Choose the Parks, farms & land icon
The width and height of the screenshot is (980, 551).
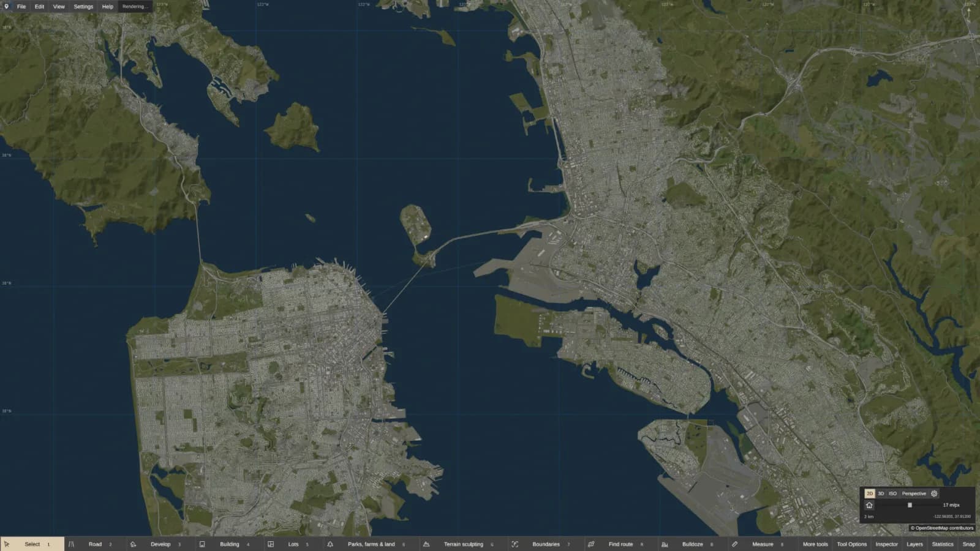330,544
